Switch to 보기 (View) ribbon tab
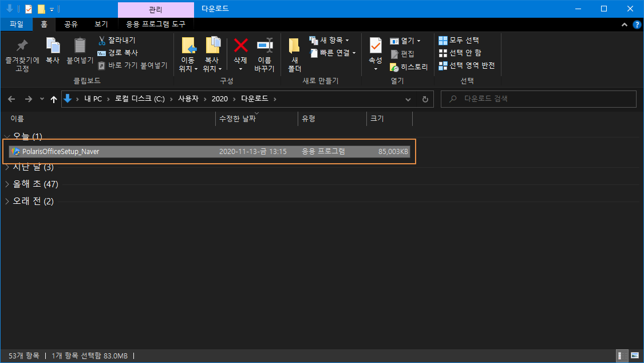Image resolution: width=644 pixels, height=363 pixels. [101, 24]
